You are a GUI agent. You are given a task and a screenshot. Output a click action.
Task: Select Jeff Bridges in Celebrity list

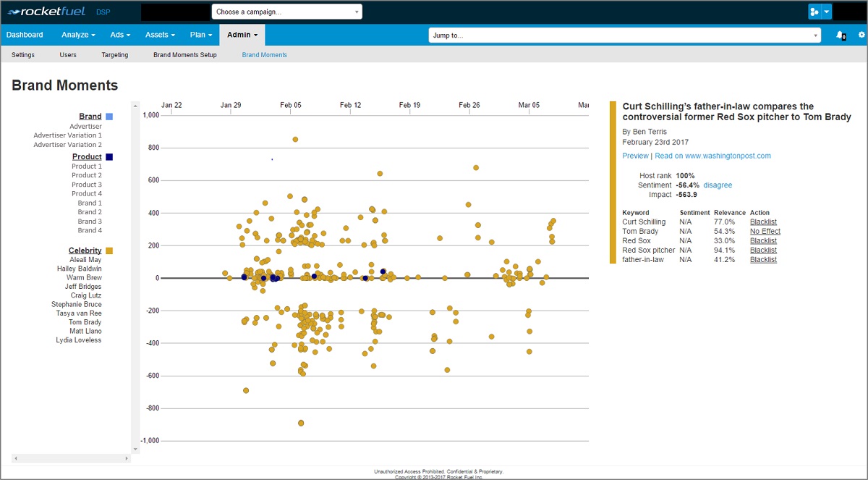[x=83, y=287]
